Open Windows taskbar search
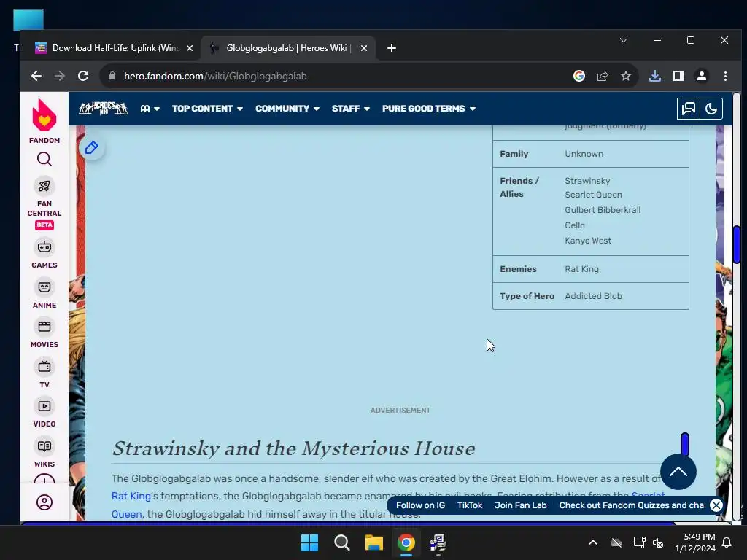The width and height of the screenshot is (747, 560). [342, 542]
